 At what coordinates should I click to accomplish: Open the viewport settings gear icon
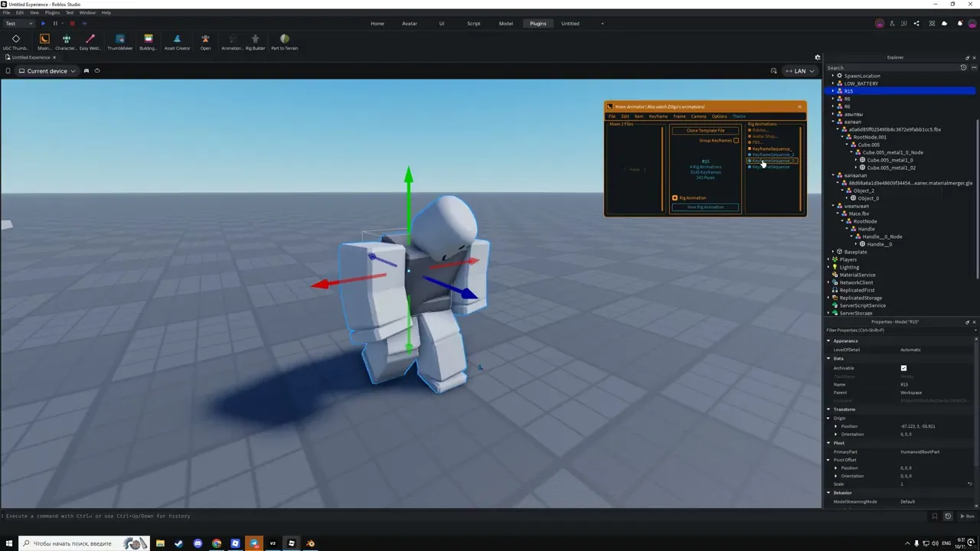pos(818,57)
